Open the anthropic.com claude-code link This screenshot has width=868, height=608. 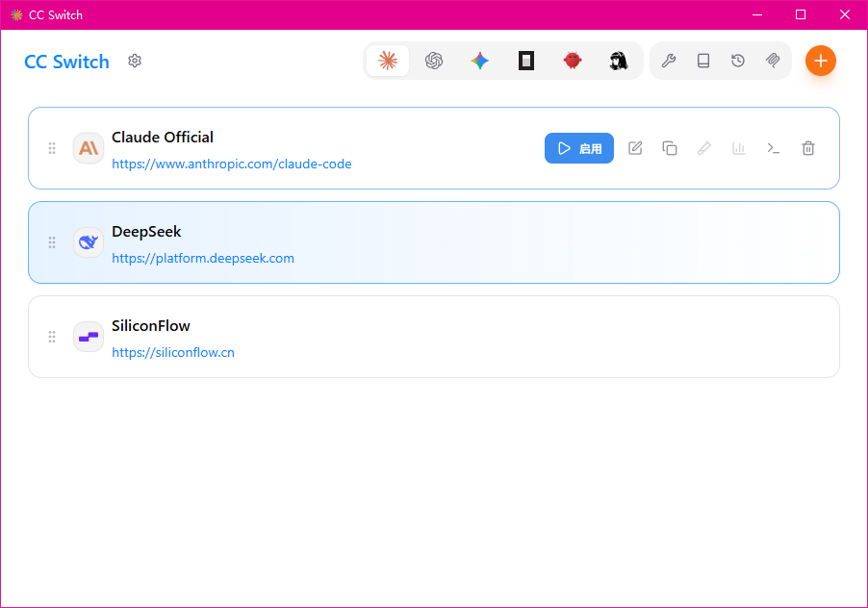[x=231, y=164]
